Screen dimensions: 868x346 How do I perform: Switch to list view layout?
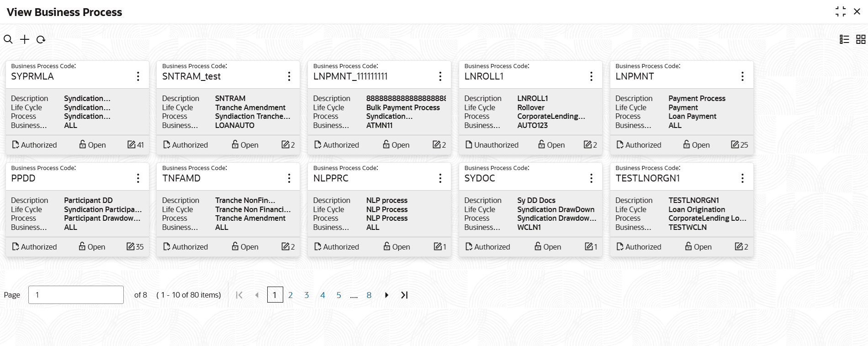(x=844, y=39)
